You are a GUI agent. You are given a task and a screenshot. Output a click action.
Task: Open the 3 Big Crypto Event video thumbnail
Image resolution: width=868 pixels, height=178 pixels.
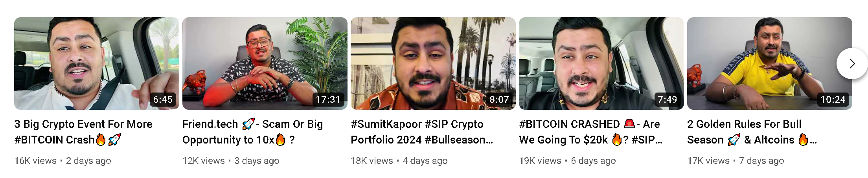coord(97,64)
